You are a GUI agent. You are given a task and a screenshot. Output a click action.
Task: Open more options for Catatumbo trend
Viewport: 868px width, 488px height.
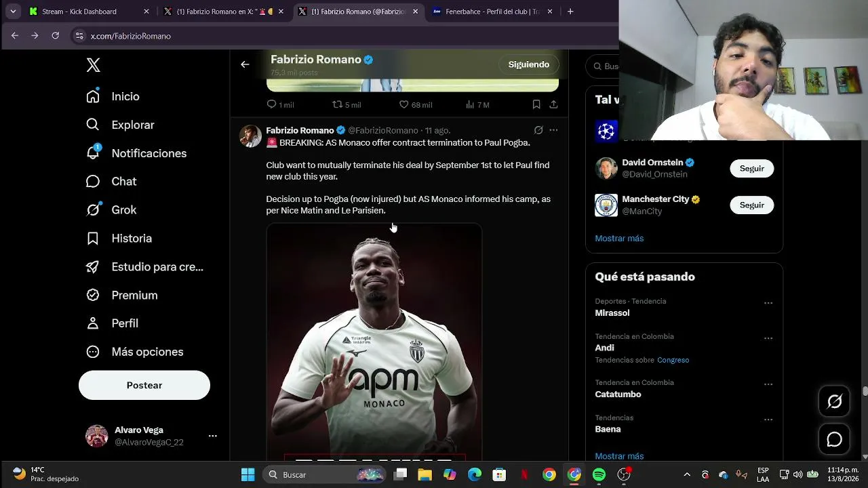[x=768, y=384]
